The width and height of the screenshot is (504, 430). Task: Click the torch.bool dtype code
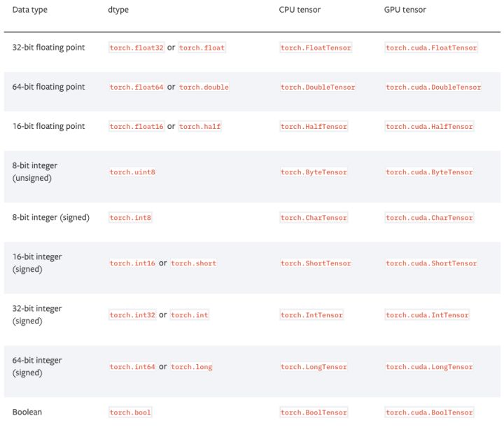[x=130, y=412]
